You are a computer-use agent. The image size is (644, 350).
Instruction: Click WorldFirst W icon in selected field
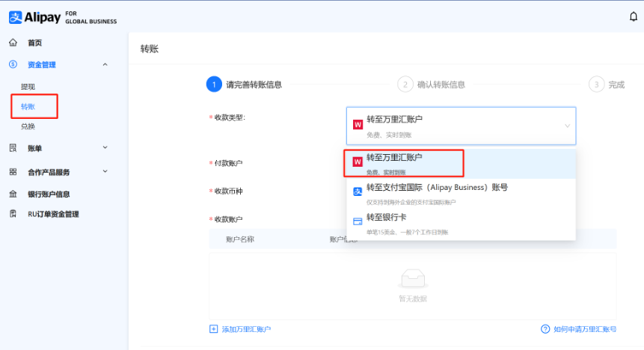pos(358,124)
